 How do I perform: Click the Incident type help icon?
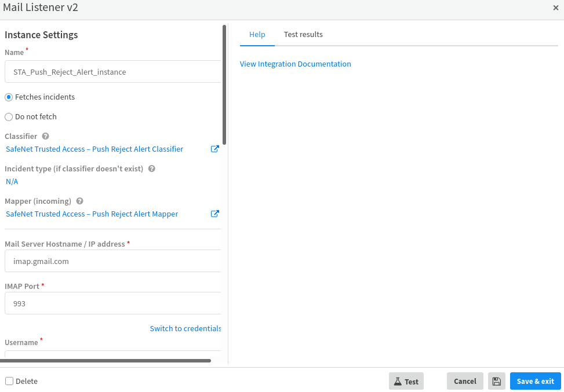pos(152,169)
